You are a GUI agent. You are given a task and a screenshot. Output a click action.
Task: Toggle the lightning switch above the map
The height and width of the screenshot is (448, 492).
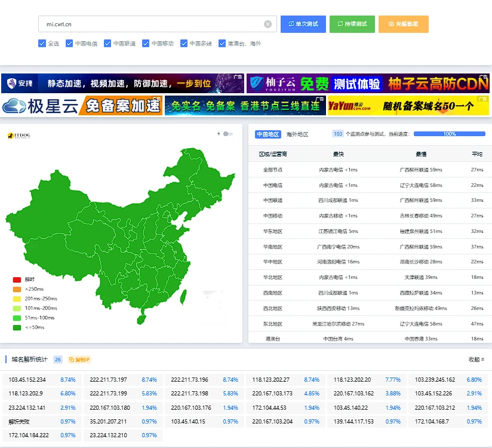(227, 134)
